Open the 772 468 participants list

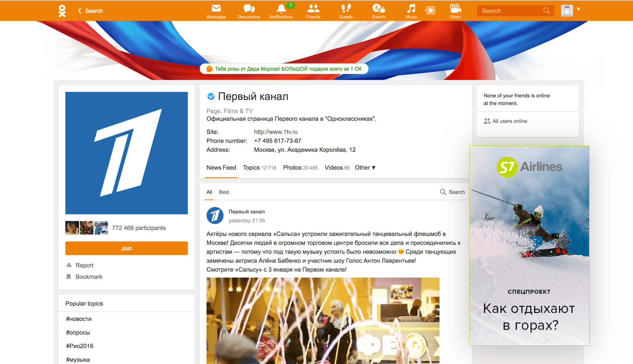pyautogui.click(x=139, y=228)
